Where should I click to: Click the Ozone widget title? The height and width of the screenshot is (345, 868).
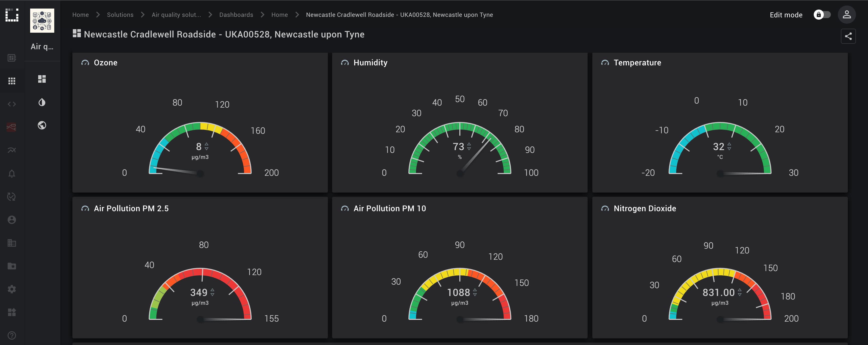pyautogui.click(x=105, y=63)
